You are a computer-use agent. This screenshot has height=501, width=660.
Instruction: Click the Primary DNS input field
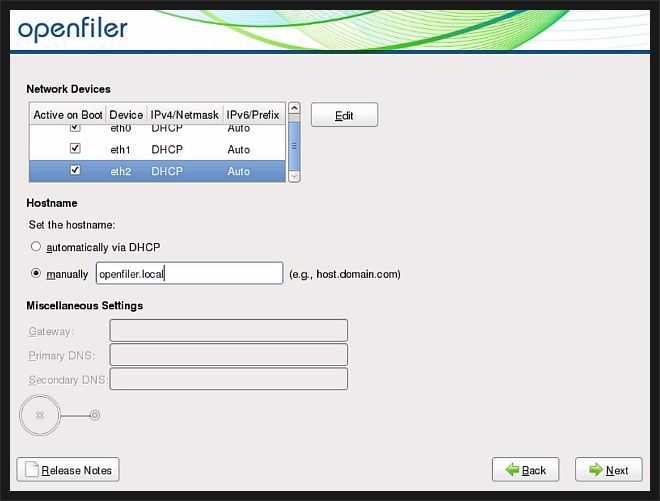pos(229,354)
